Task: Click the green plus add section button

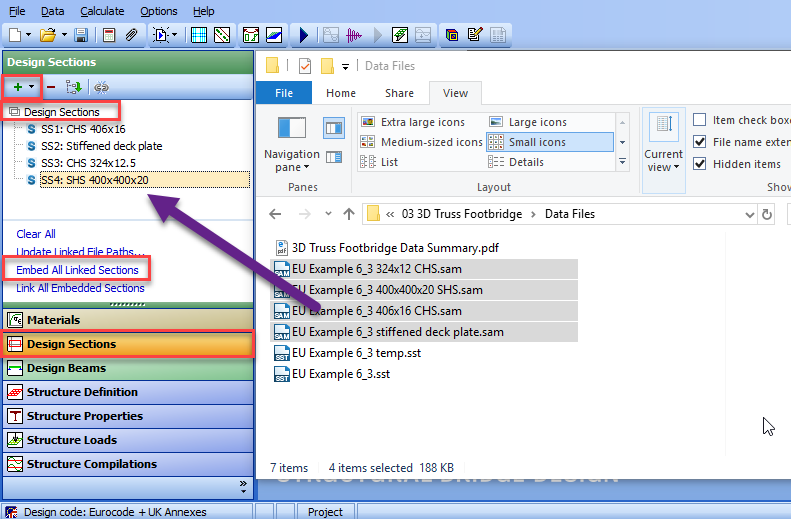Action: [x=18, y=87]
